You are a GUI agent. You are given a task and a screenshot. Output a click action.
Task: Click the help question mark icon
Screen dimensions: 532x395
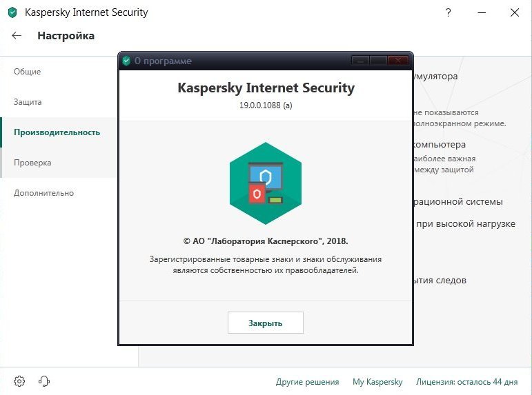coord(449,13)
